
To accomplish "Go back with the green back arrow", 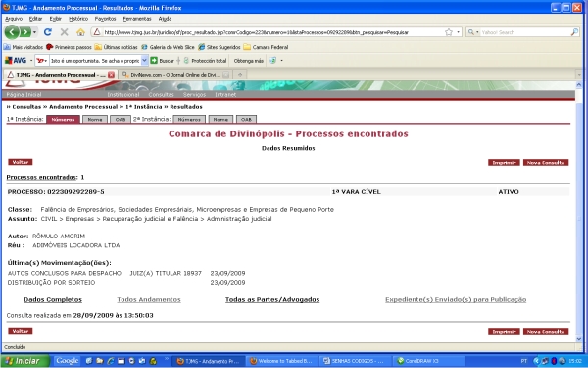I will 12,32.
